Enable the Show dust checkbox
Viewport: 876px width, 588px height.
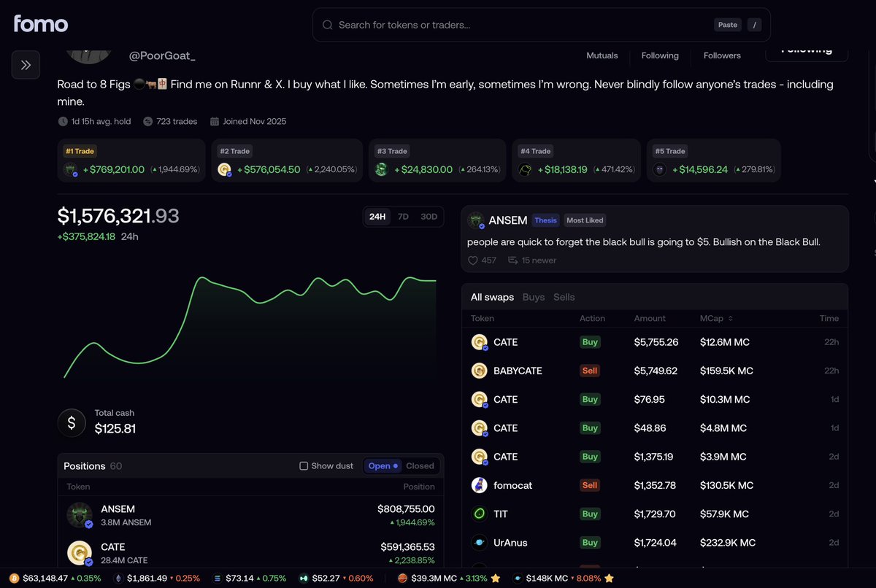304,466
